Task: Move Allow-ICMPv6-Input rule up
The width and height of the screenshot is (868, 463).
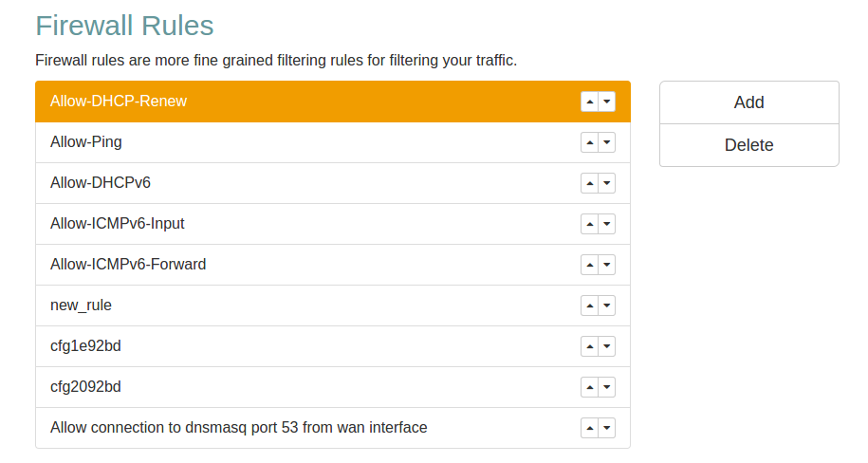Action: (x=589, y=224)
